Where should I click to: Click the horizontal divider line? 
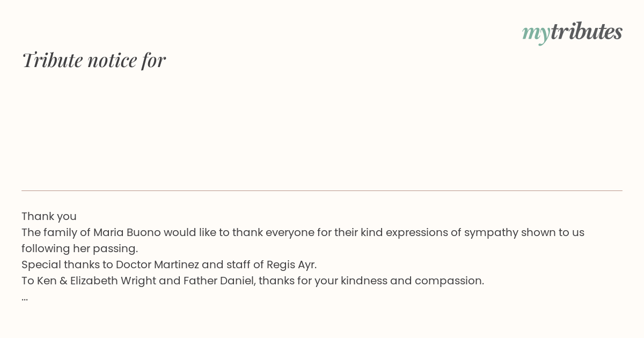point(322,190)
